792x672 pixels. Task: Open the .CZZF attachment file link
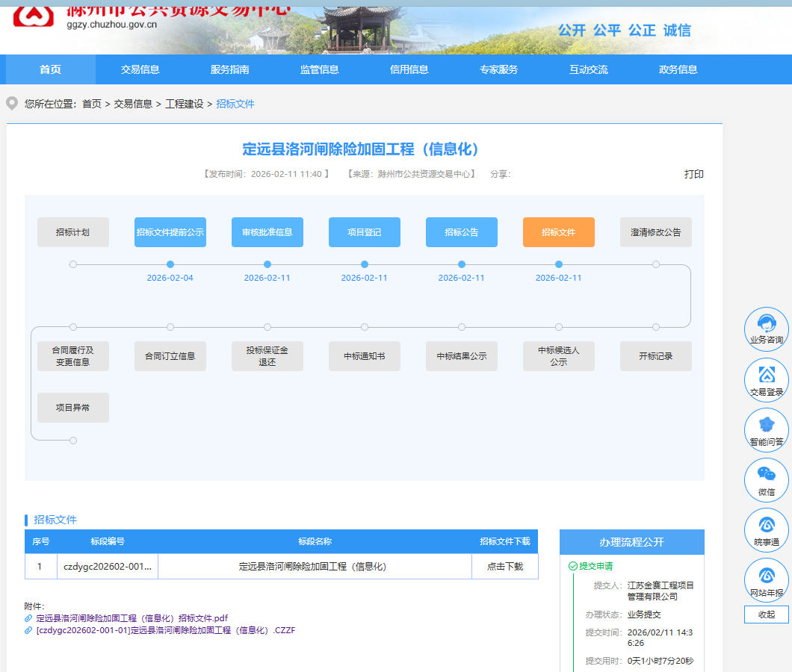pyautogui.click(x=166, y=630)
